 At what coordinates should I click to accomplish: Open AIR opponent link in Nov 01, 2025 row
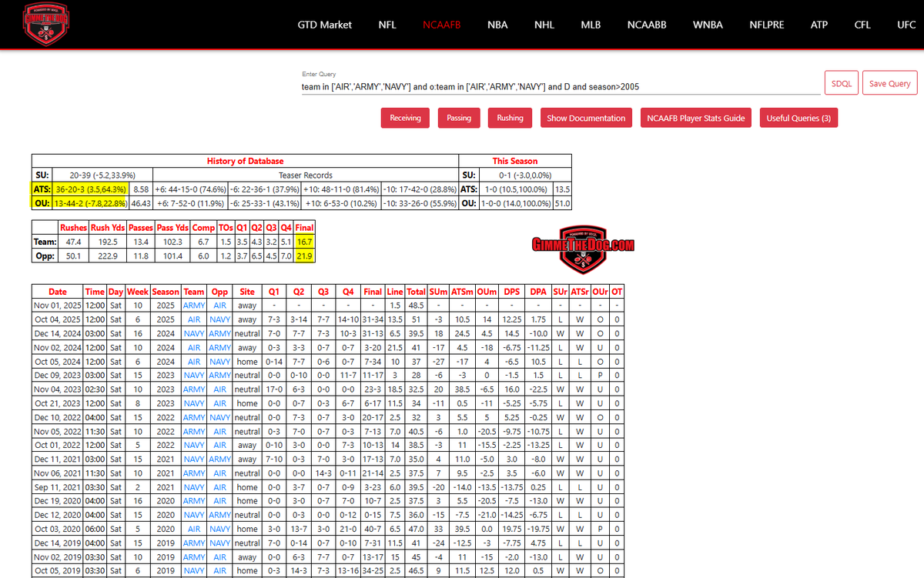[219, 305]
